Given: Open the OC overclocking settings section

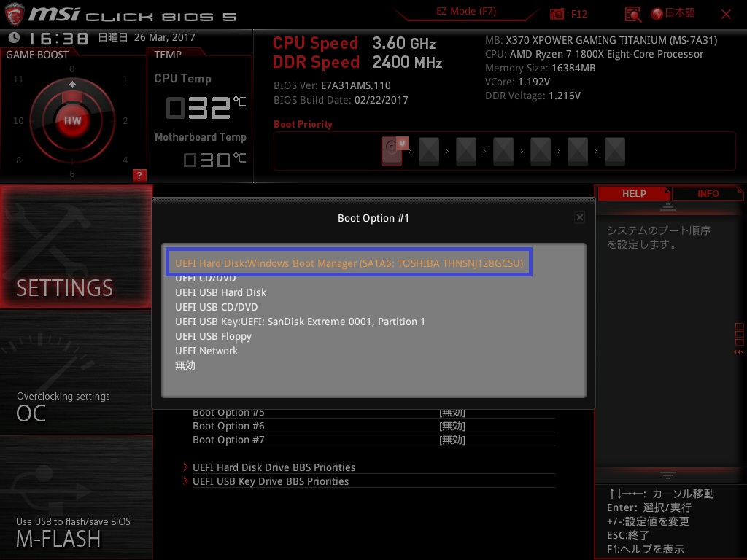Looking at the screenshot, I should point(76,373).
